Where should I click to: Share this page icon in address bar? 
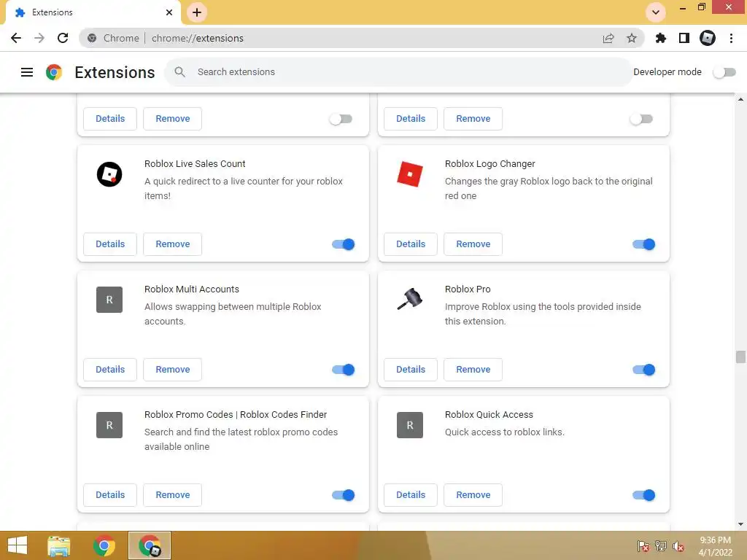point(608,38)
